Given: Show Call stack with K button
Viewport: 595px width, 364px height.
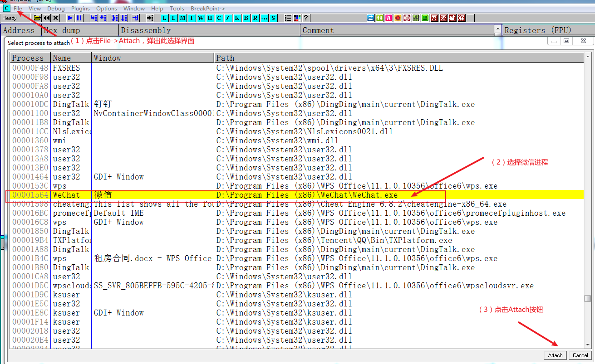Looking at the screenshot, I should coord(237,18).
